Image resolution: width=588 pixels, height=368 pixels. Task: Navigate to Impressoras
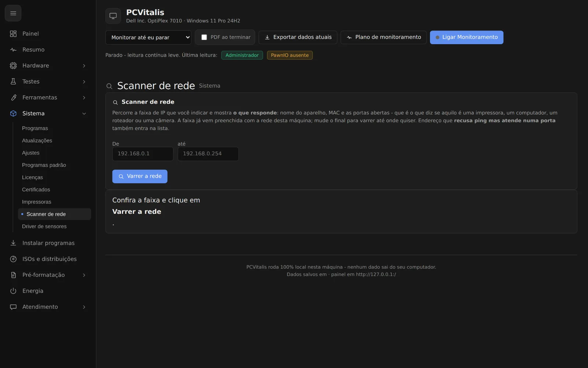(x=54, y=202)
